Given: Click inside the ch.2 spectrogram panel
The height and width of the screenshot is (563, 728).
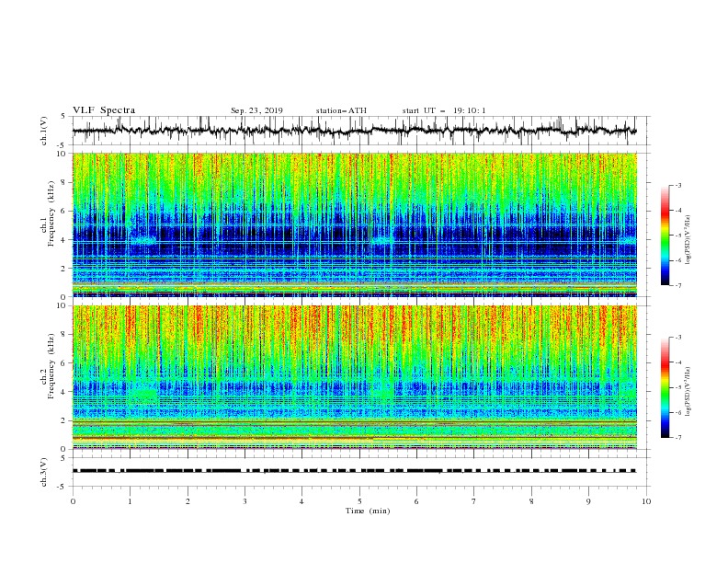Looking at the screenshot, I should [x=355, y=377].
